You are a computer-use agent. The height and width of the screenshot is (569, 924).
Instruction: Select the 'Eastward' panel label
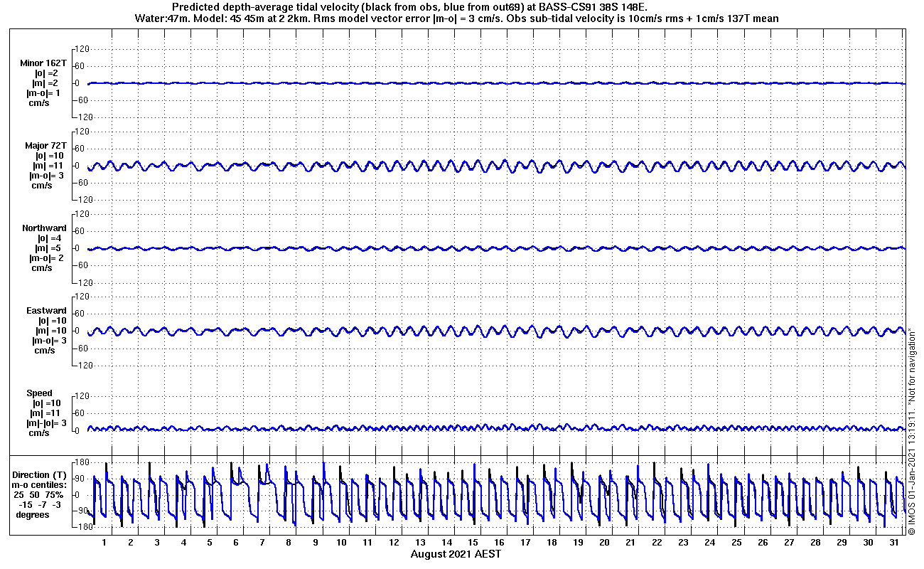pos(46,311)
